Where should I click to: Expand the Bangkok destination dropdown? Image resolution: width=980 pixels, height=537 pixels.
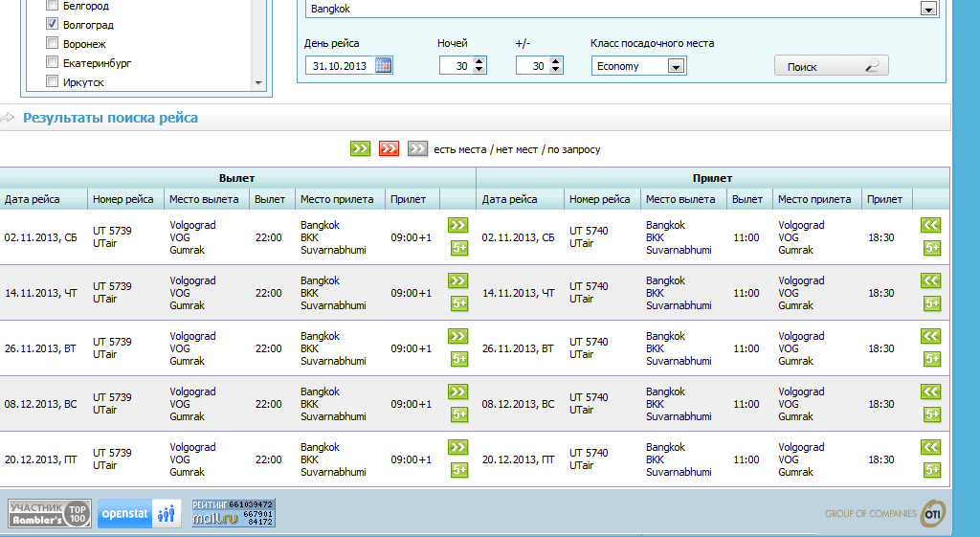pos(927,9)
